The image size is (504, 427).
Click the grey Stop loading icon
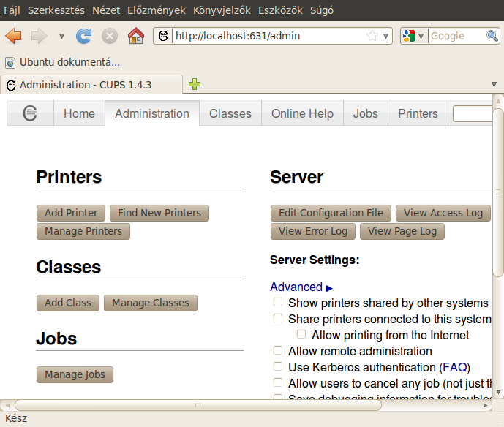click(x=110, y=36)
